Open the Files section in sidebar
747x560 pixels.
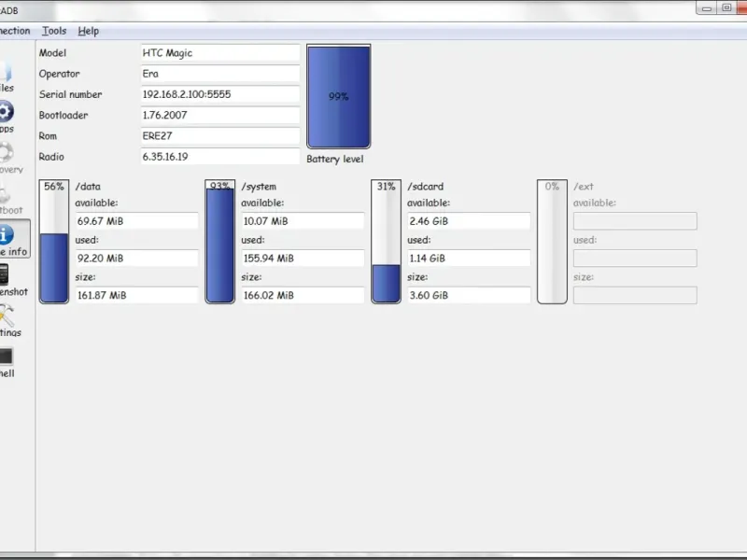click(6, 77)
